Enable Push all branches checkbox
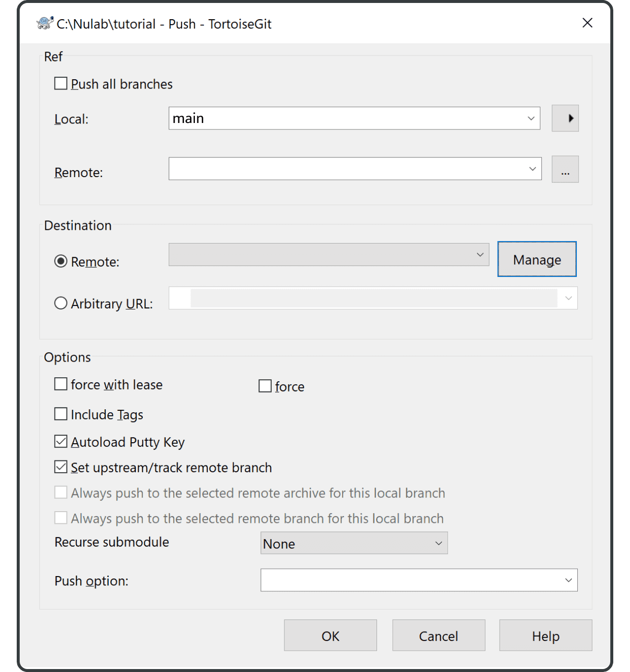 click(61, 83)
